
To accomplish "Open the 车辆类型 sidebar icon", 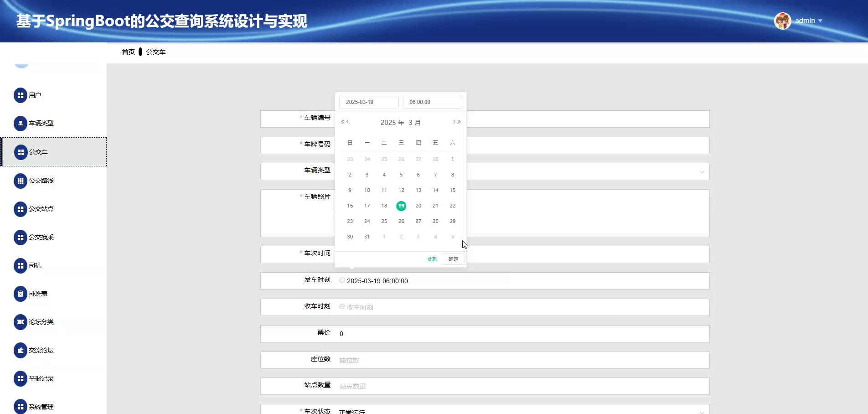I will tap(21, 123).
